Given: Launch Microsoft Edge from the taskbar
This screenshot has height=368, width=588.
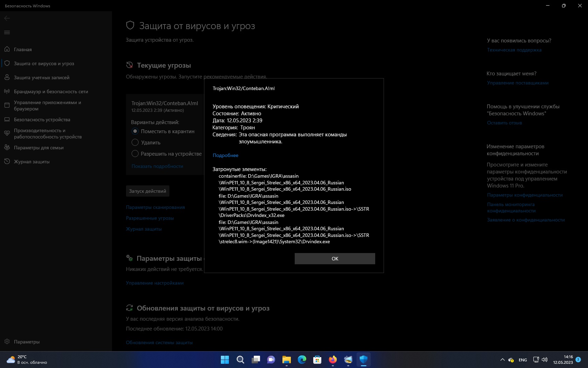Looking at the screenshot, I should click(302, 360).
